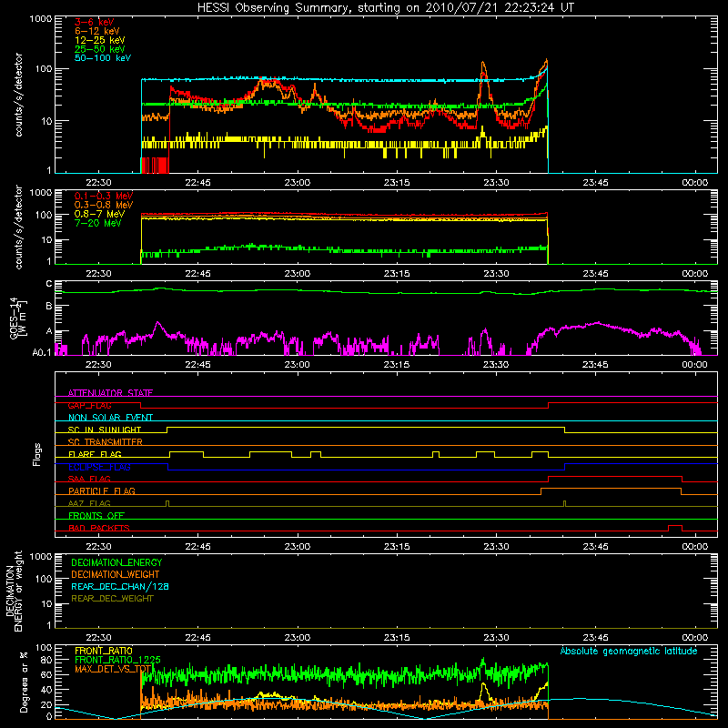Viewport: 728px width, 728px height.
Task: Select the AAZ_FLAG label
Action: click(89, 503)
